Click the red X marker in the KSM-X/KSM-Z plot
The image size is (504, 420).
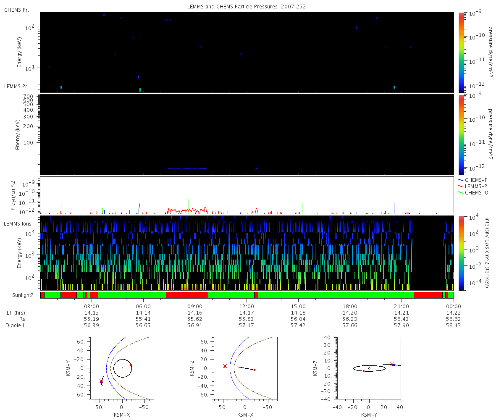pos(225,366)
